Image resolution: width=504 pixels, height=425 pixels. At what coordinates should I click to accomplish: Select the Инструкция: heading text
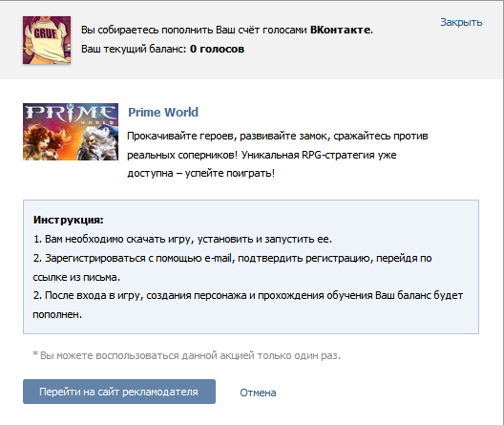68,220
